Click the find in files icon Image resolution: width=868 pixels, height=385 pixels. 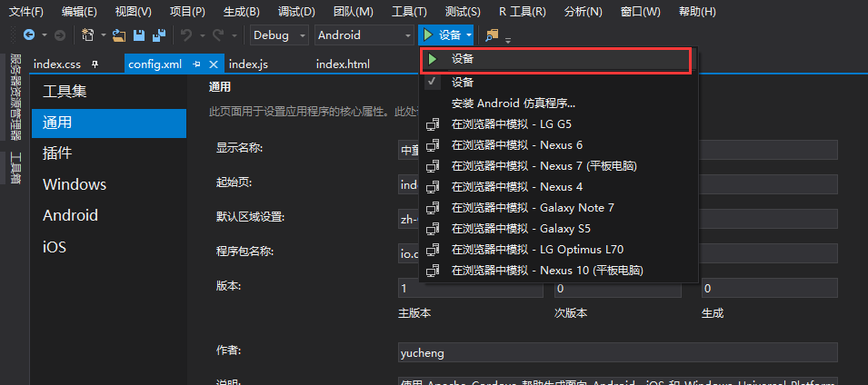point(493,35)
